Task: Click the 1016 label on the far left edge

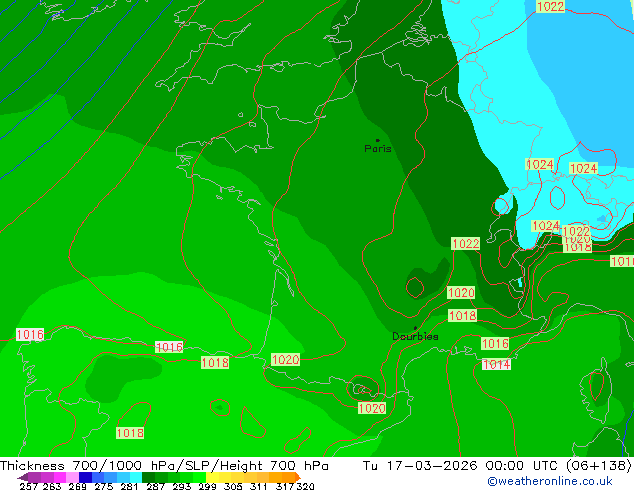Action: [x=30, y=334]
